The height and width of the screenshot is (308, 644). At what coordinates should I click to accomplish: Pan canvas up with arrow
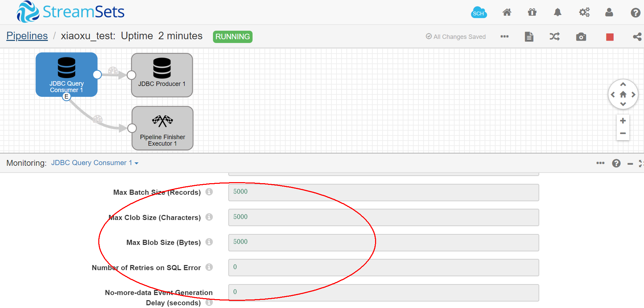point(623,84)
